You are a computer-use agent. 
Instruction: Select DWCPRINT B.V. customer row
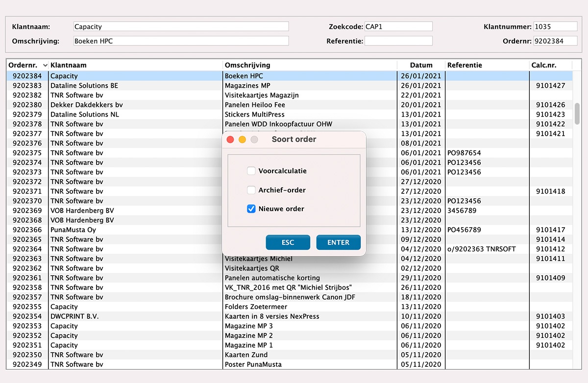pyautogui.click(x=290, y=316)
